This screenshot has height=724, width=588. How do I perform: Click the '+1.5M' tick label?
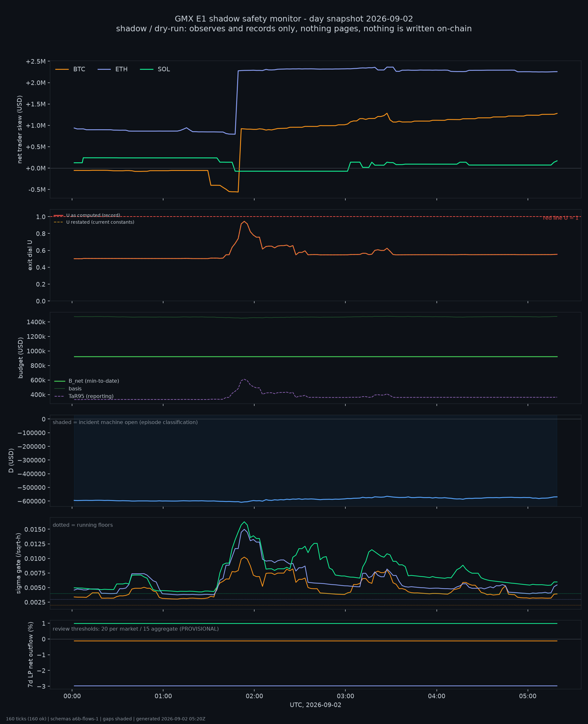(x=36, y=104)
